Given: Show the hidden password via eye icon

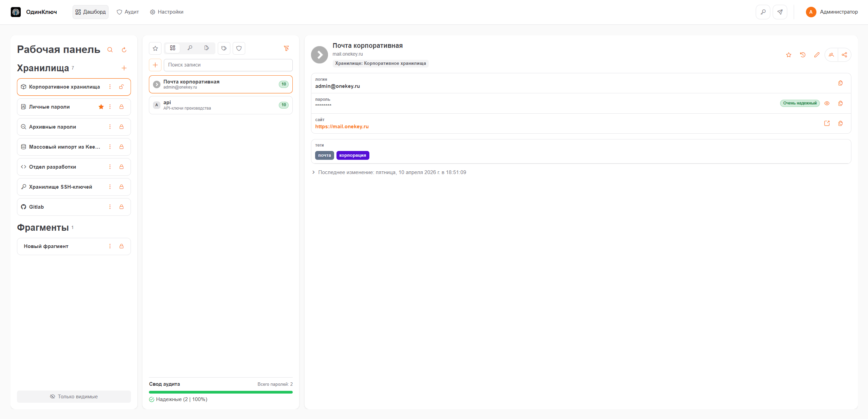Looking at the screenshot, I should [x=827, y=103].
